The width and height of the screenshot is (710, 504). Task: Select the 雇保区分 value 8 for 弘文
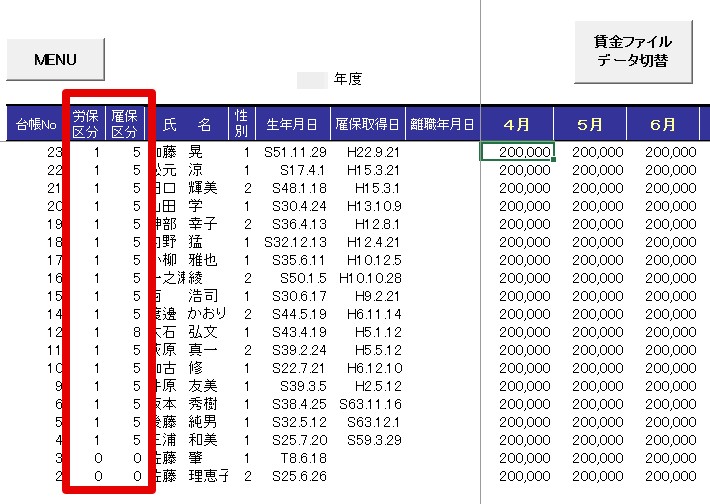[137, 332]
